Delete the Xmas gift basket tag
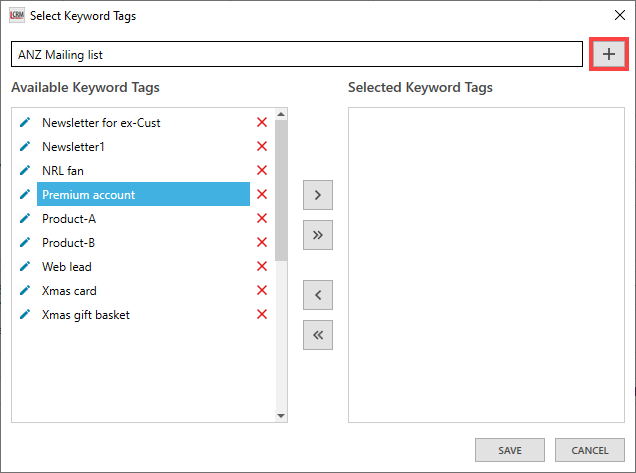The height and width of the screenshot is (473, 636). tap(262, 315)
